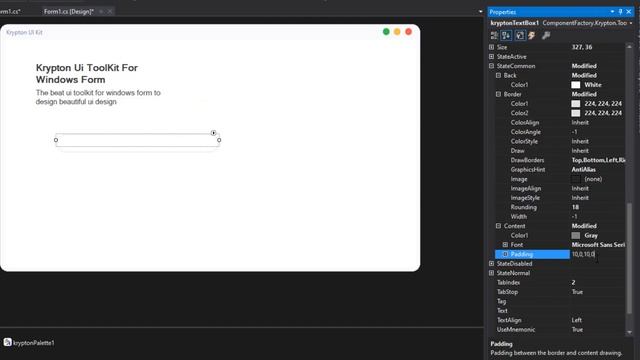Viewport: 640px width, 360px height.
Task: Select the TabIndex property row
Action: click(556, 282)
